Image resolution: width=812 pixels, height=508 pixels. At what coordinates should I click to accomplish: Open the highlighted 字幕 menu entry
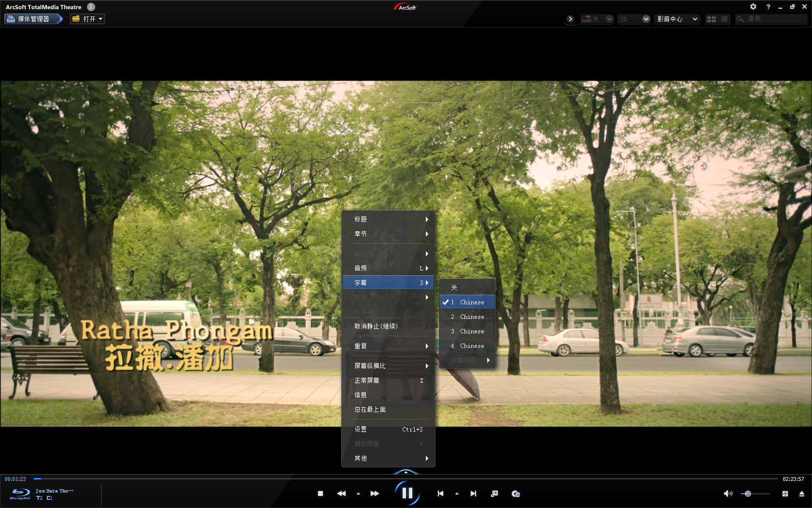[388, 283]
